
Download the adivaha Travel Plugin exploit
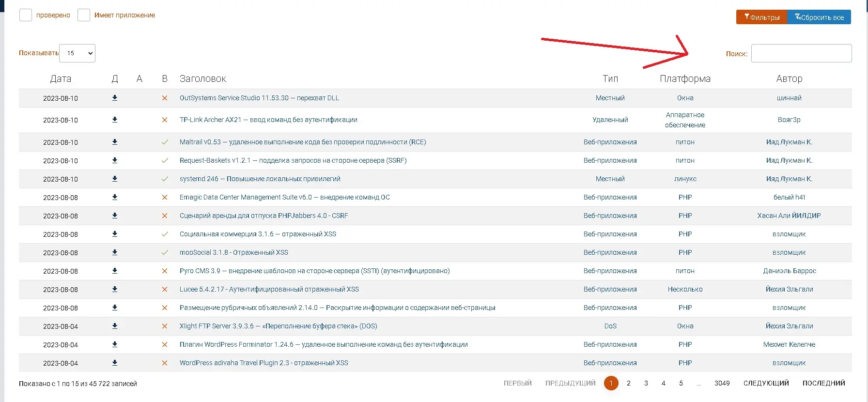point(115,363)
